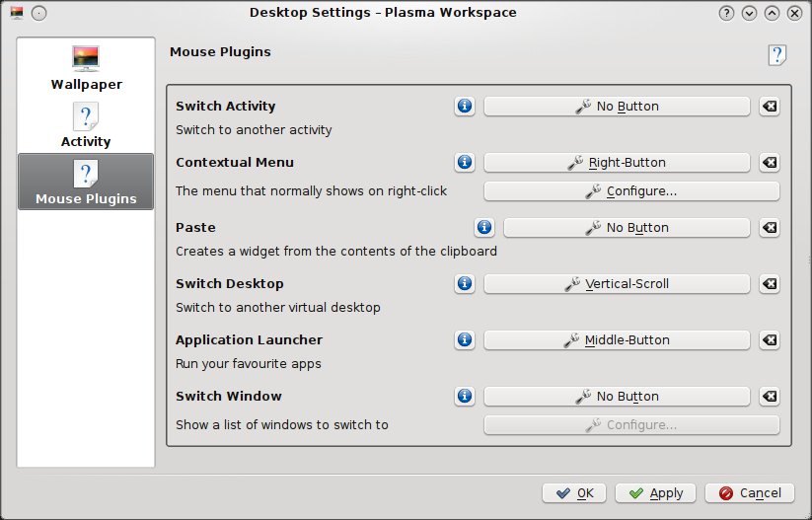The image size is (812, 520).
Task: Click Configure for Contextual Menu
Action: (631, 191)
